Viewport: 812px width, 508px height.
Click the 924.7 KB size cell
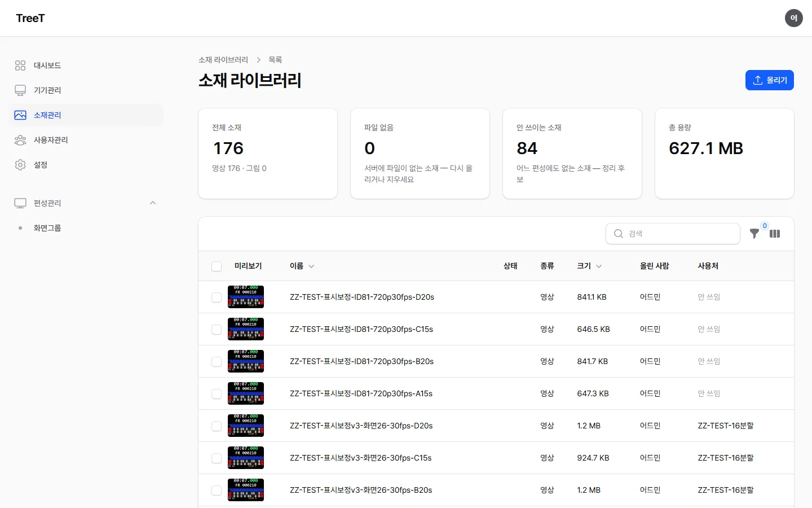click(x=593, y=458)
